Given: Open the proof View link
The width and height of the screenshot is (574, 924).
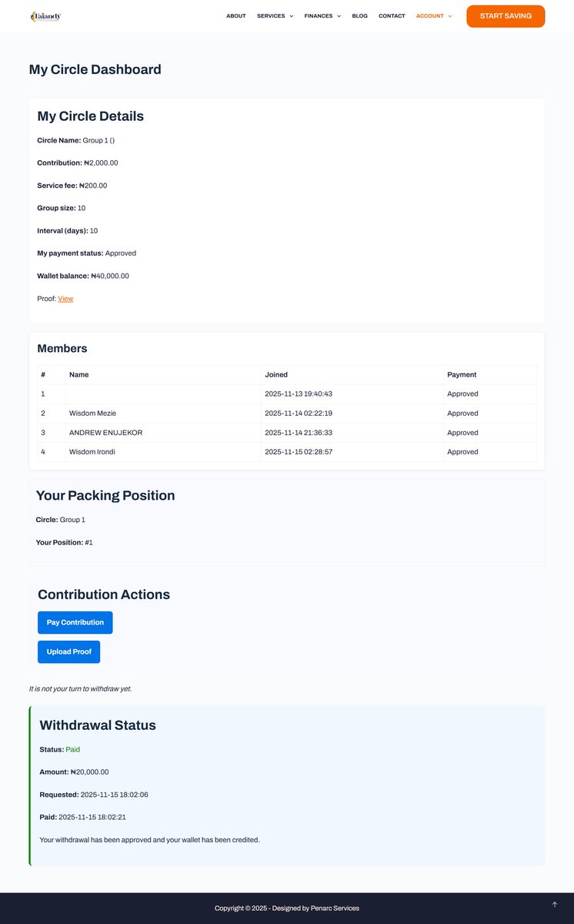Looking at the screenshot, I should click(65, 299).
